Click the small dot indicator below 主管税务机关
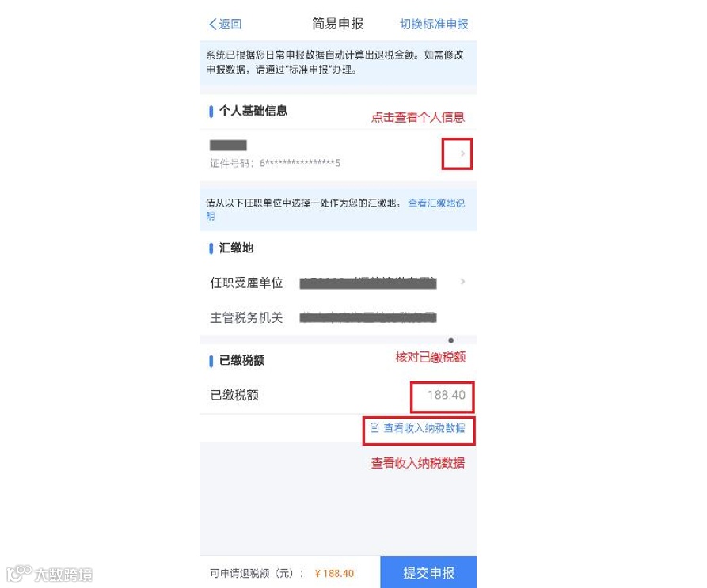 (451, 340)
